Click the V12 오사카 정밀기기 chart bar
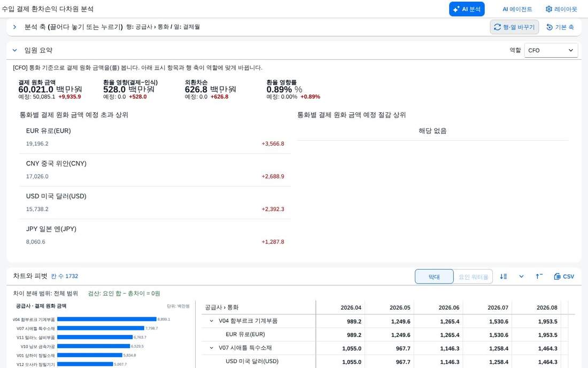Image resolution: width=588 pixels, height=368 pixels. point(85,364)
